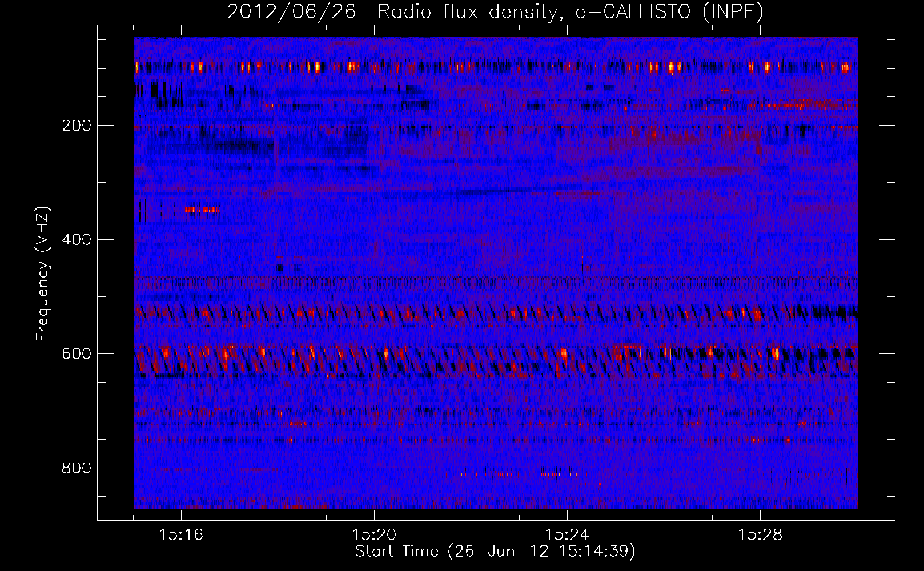This screenshot has height=571, width=924.
Task: Click the 15:20 time axis label
Action: pos(374,535)
